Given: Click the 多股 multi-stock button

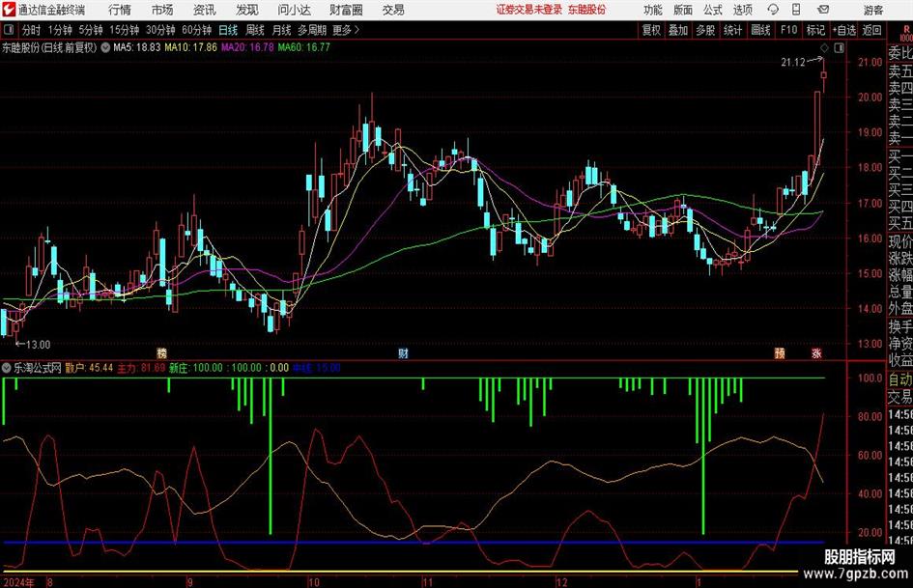Looking at the screenshot, I should pos(705,30).
